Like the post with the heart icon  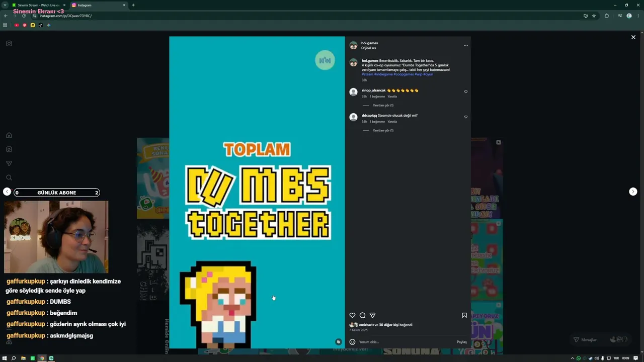point(352,315)
